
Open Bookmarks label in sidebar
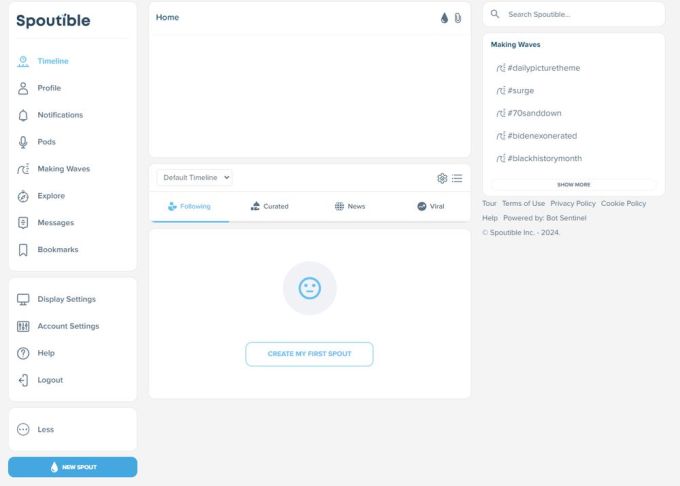coord(58,250)
